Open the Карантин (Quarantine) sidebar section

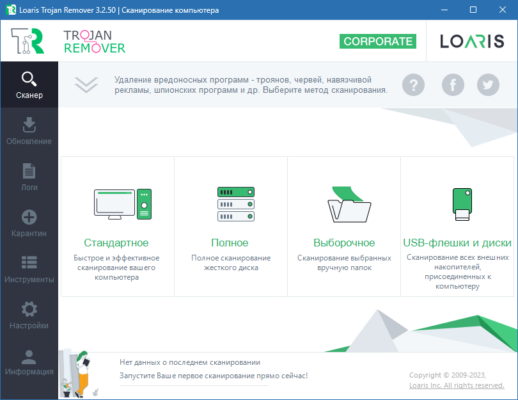click(x=29, y=223)
